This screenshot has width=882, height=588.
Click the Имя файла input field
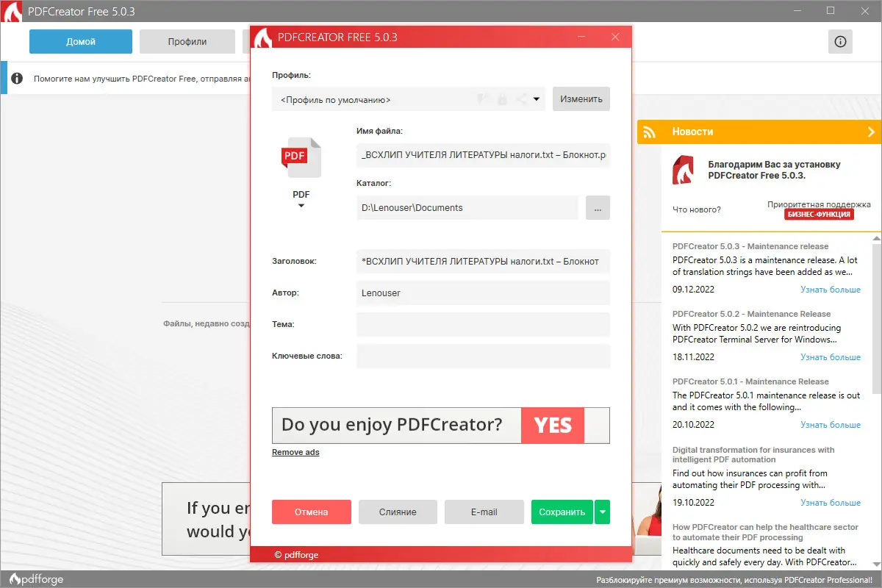(x=484, y=155)
